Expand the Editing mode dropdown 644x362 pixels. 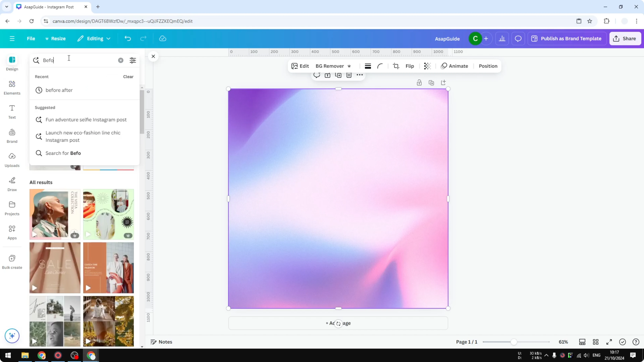pos(94,38)
